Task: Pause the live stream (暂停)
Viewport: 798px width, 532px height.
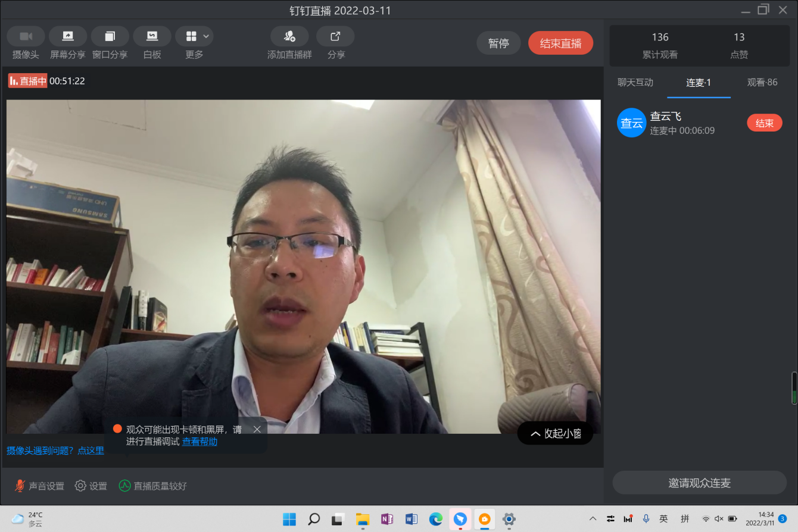Action: tap(498, 43)
